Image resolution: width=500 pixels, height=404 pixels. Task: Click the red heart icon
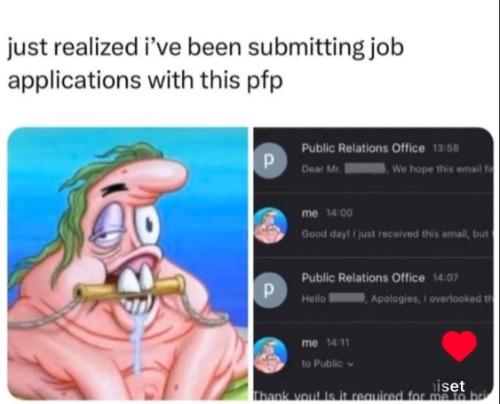tap(459, 346)
